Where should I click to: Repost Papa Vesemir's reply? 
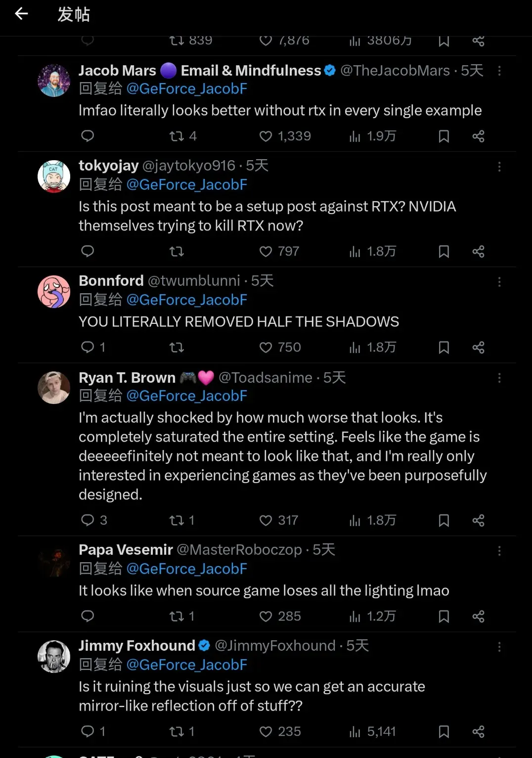[177, 616]
